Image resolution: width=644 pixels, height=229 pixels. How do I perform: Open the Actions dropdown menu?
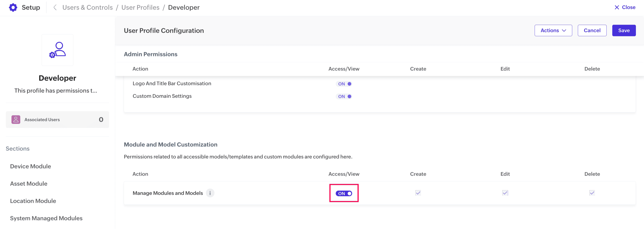click(553, 31)
